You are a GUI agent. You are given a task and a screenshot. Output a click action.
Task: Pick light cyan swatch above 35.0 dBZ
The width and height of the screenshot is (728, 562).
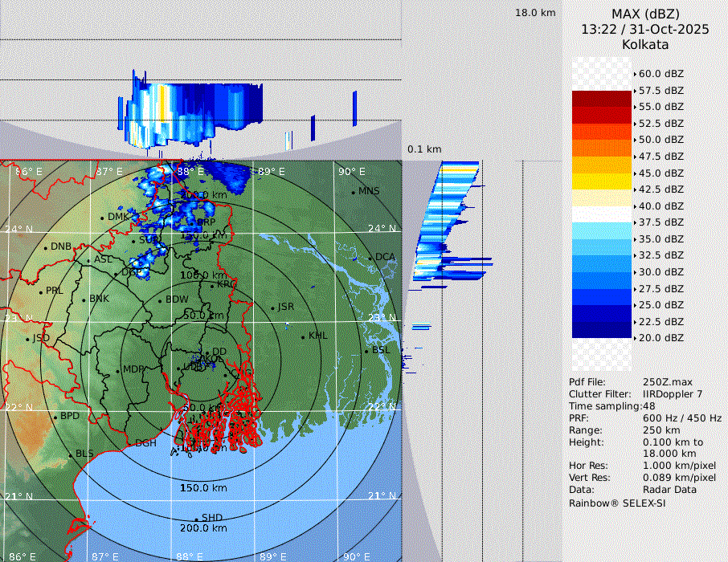point(602,230)
